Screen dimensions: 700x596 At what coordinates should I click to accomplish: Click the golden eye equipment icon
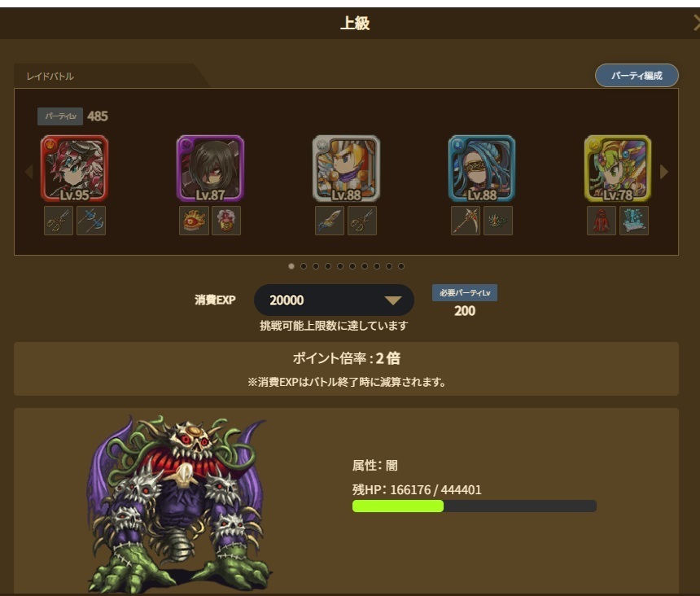pos(194,221)
